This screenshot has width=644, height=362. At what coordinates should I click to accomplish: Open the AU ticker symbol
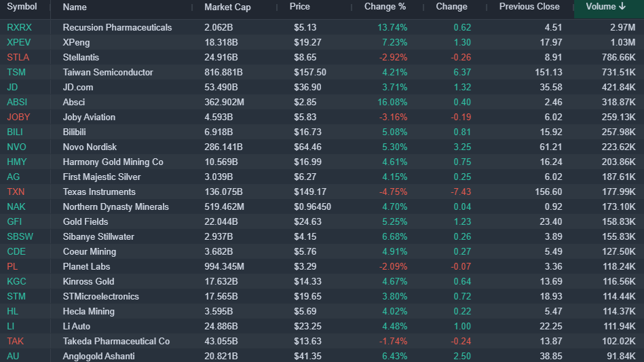click(x=13, y=357)
